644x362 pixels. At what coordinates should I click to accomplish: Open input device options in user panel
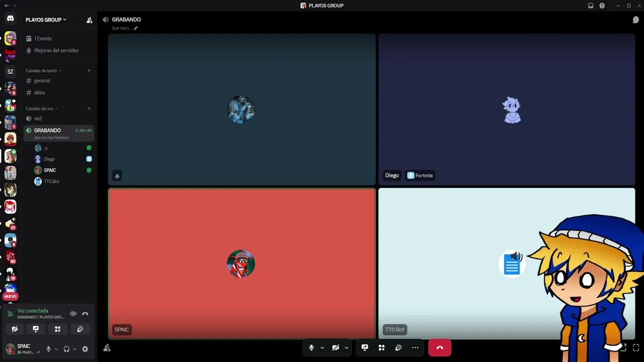click(x=56, y=349)
